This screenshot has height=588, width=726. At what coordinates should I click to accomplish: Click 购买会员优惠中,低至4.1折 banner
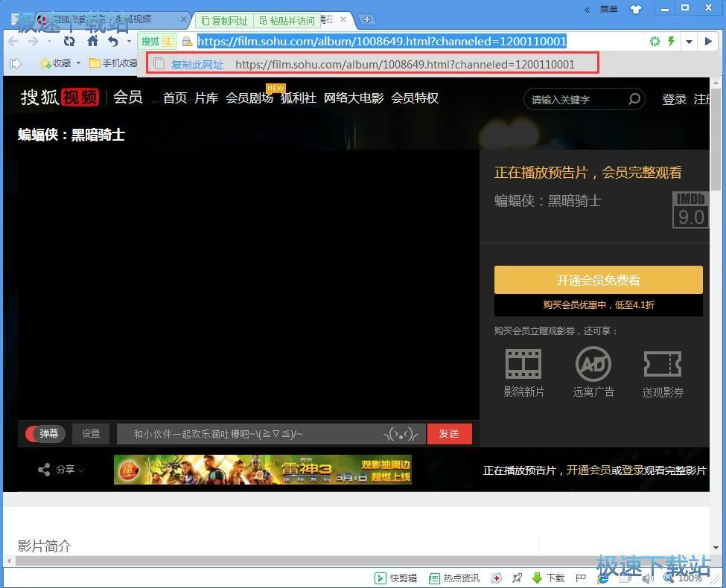599,305
